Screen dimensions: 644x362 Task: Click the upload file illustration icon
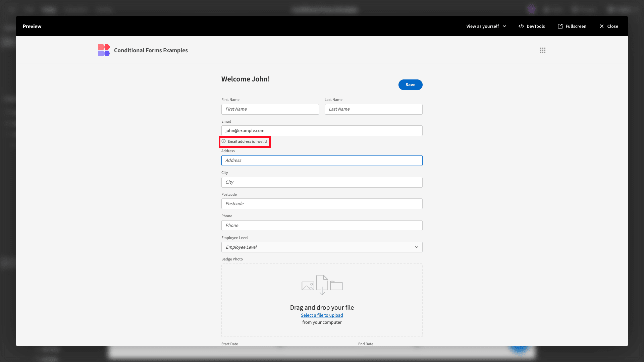(322, 285)
